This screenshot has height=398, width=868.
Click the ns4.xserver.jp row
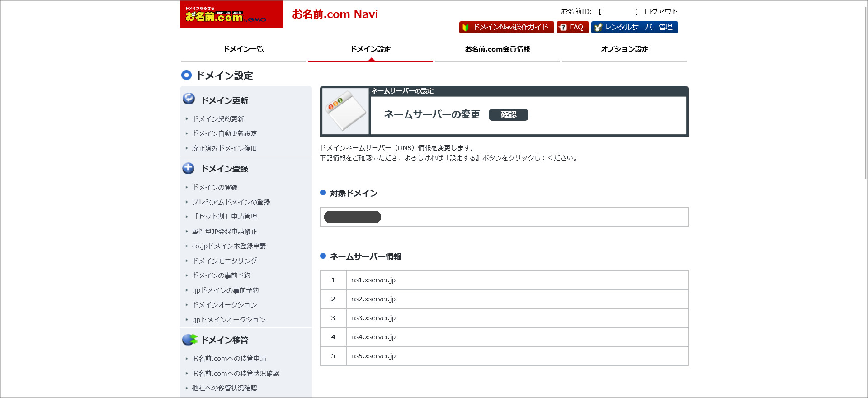pos(504,337)
